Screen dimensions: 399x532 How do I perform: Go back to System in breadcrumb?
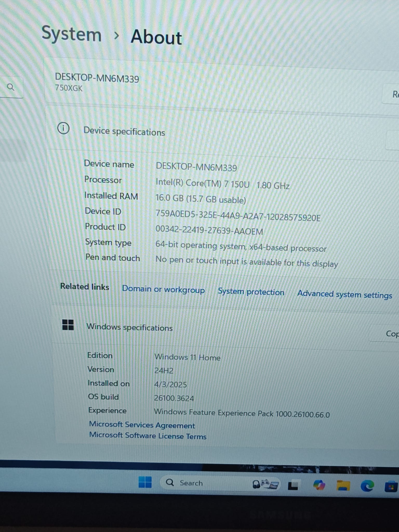tap(71, 34)
